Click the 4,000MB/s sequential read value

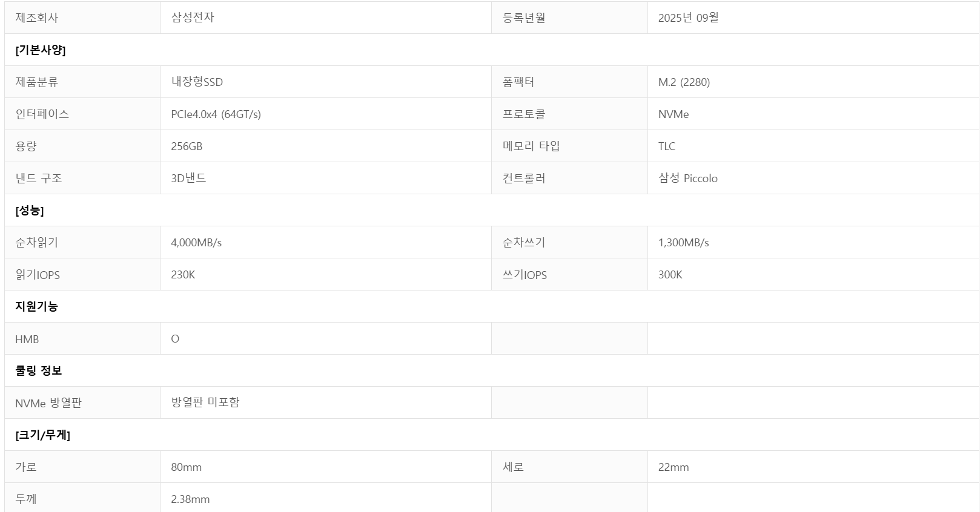(196, 243)
